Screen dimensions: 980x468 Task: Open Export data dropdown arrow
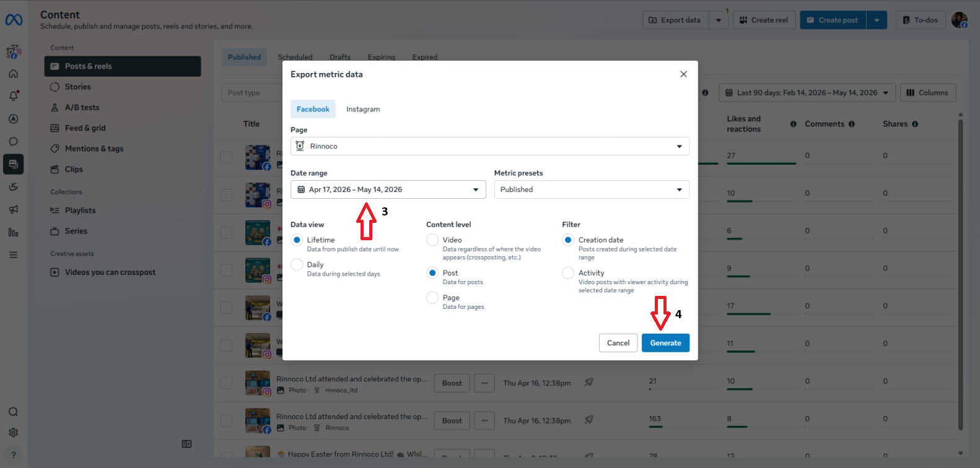[x=719, y=20]
